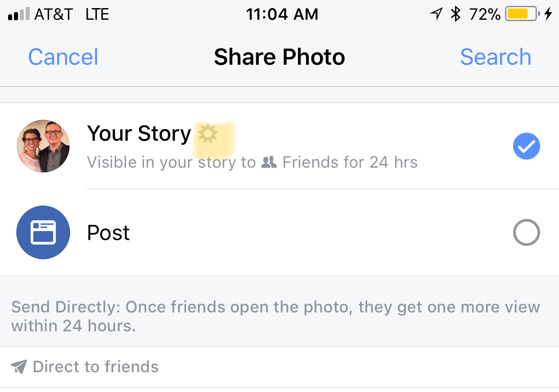The height and width of the screenshot is (392, 559).
Task: Choose the Post option label
Action: 108,233
